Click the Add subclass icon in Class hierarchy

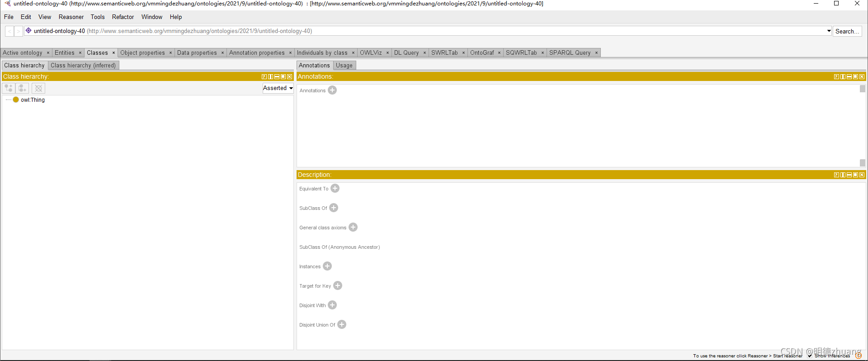click(9, 88)
